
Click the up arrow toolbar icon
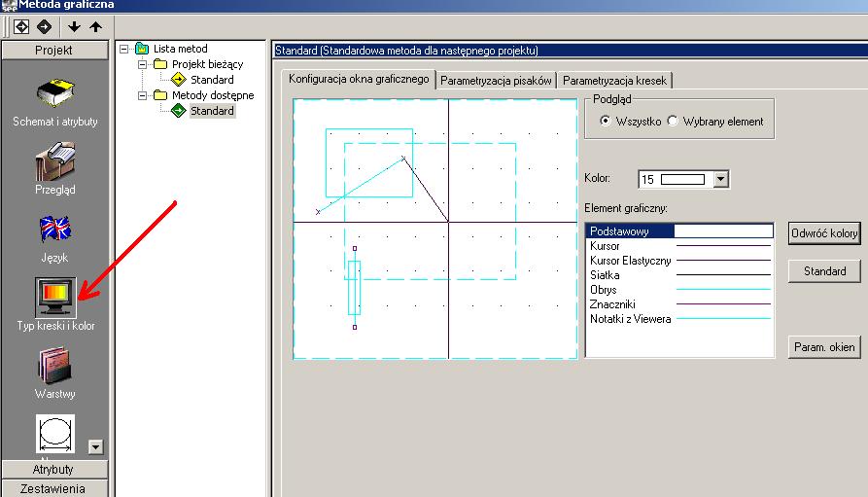coord(96,26)
